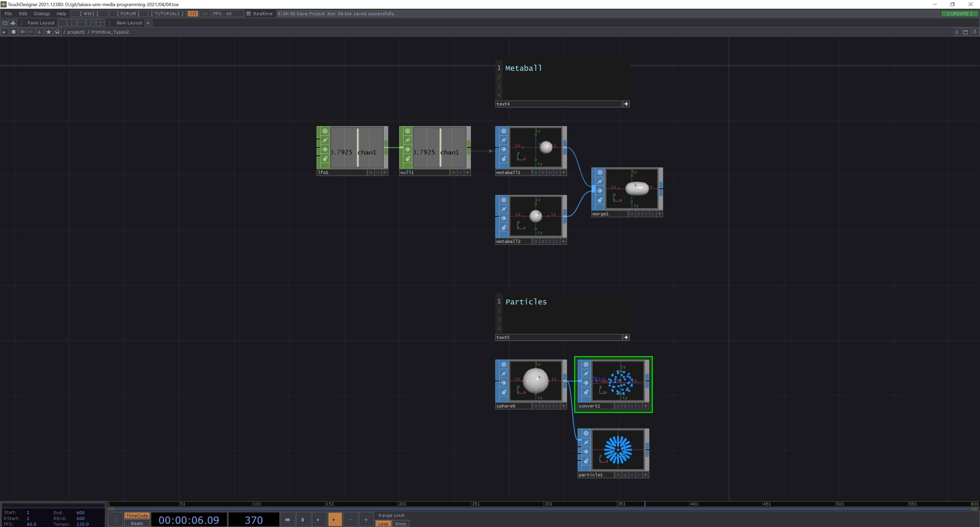Open the Edit menu

23,14
